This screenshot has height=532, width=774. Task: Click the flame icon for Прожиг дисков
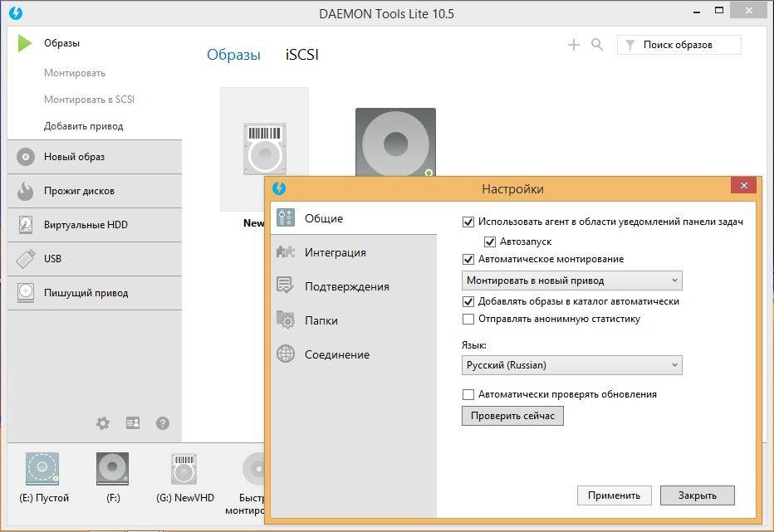tap(25, 191)
